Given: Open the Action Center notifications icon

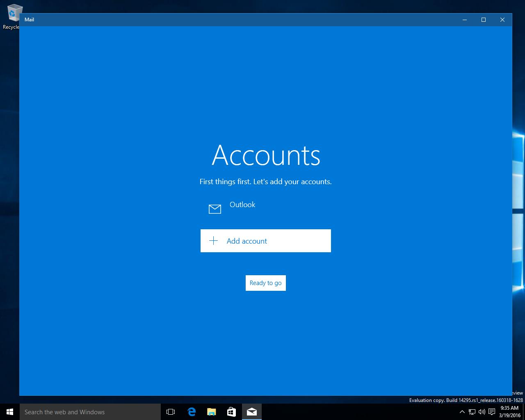Looking at the screenshot, I should pyautogui.click(x=492, y=412).
